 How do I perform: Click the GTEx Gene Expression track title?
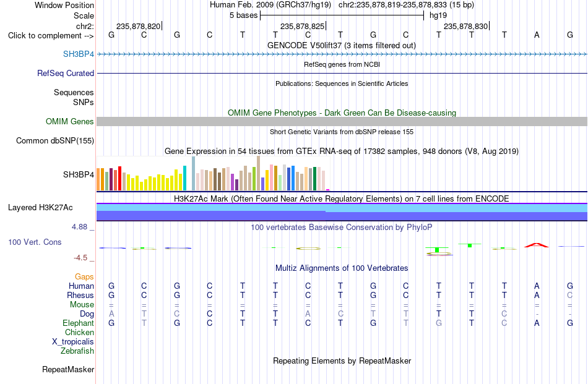point(342,151)
